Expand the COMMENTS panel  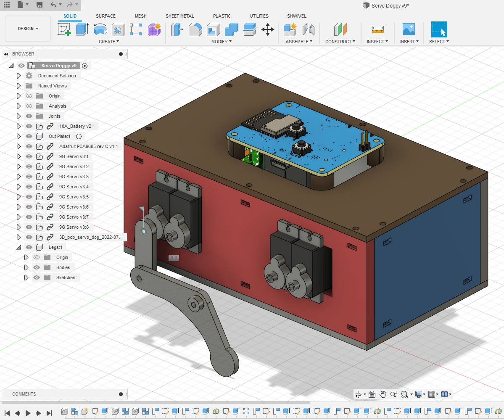click(121, 394)
